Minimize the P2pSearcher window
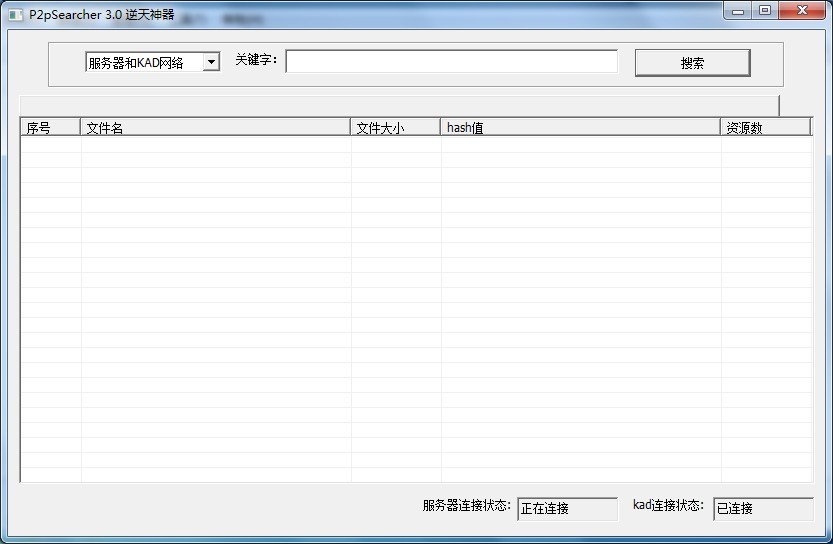The height and width of the screenshot is (544, 833). click(x=739, y=11)
